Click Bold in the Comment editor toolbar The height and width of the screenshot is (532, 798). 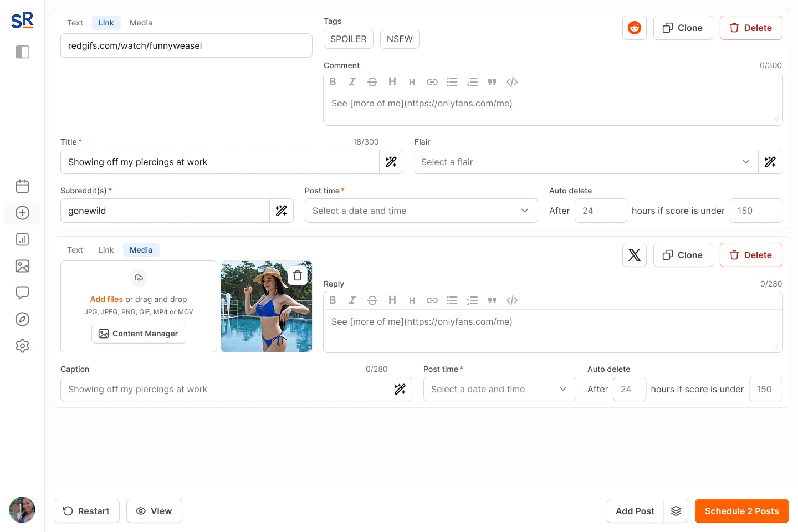tap(332, 82)
